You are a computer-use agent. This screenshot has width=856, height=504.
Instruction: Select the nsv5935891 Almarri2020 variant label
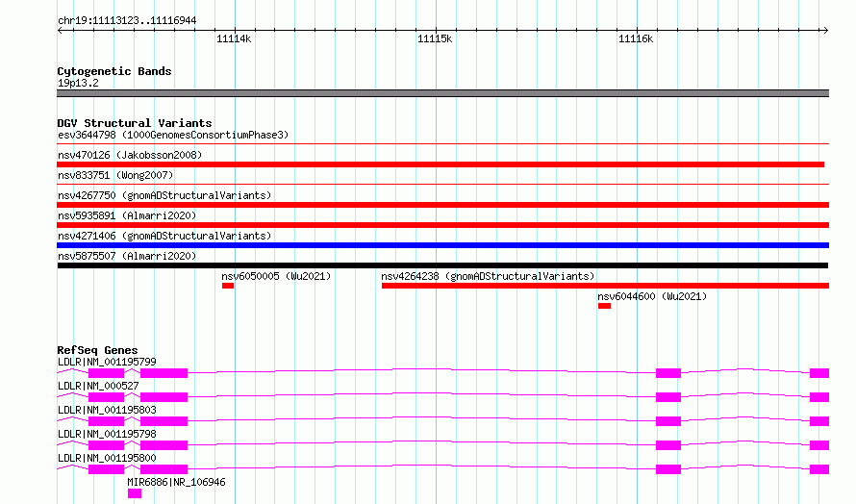click(x=127, y=215)
